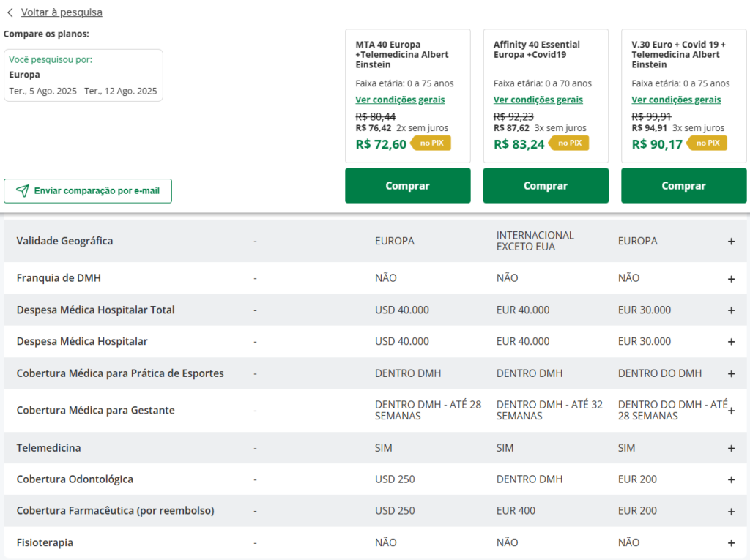Click the R$ 83,24 PIX price
This screenshot has width=750, height=560.
click(519, 144)
